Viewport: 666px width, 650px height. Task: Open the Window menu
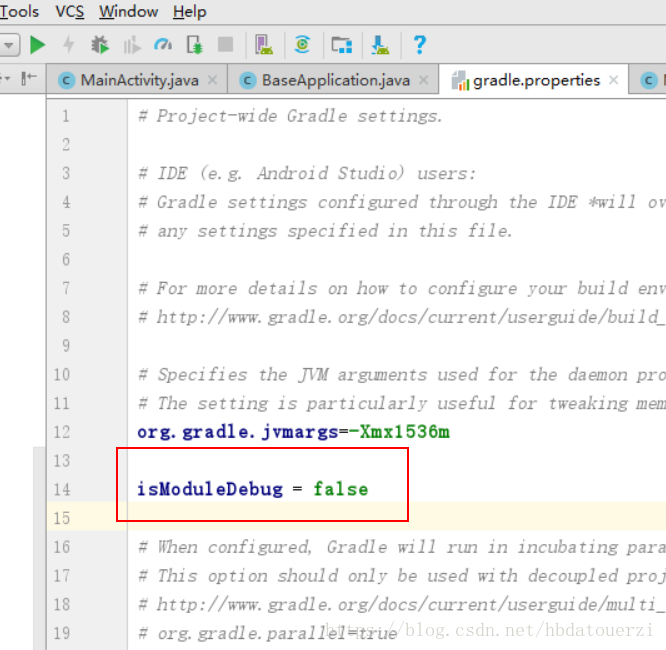129,11
